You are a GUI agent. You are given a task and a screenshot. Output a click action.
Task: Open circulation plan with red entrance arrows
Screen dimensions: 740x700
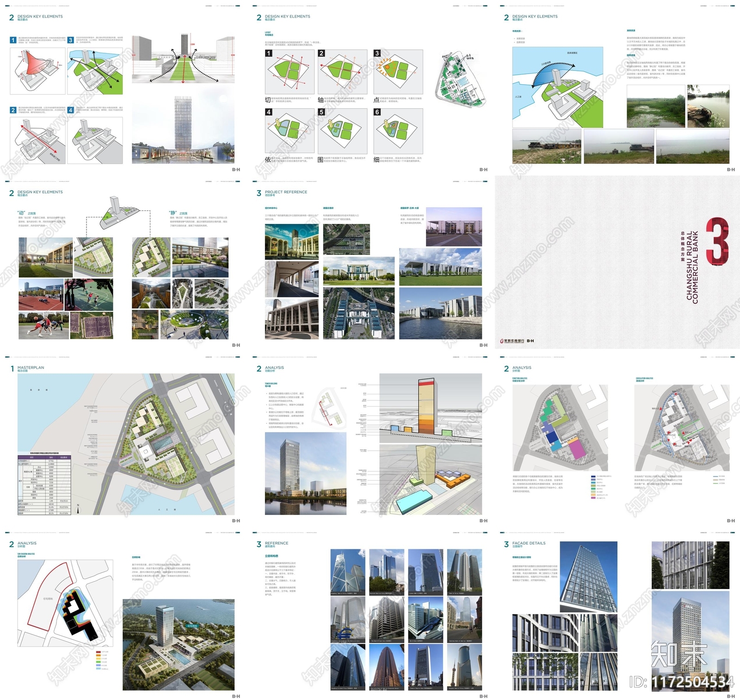[x=683, y=428]
